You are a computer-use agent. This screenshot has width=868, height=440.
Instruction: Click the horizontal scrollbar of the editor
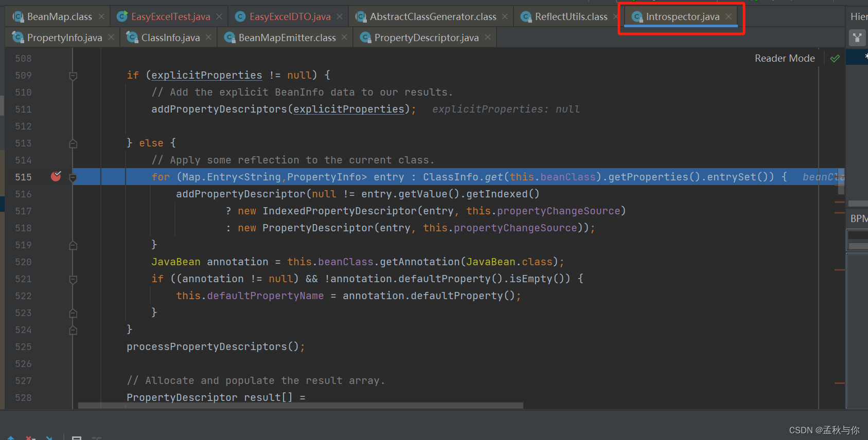[300, 406]
